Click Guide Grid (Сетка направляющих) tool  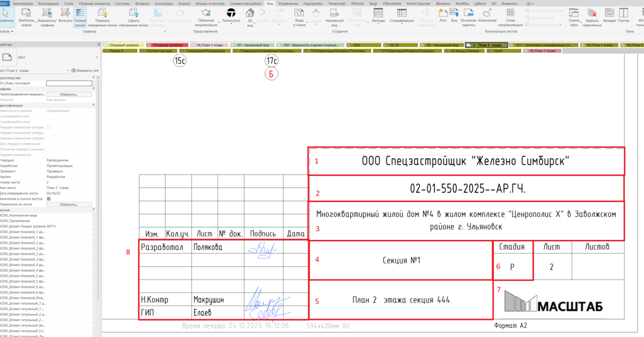pos(510,17)
